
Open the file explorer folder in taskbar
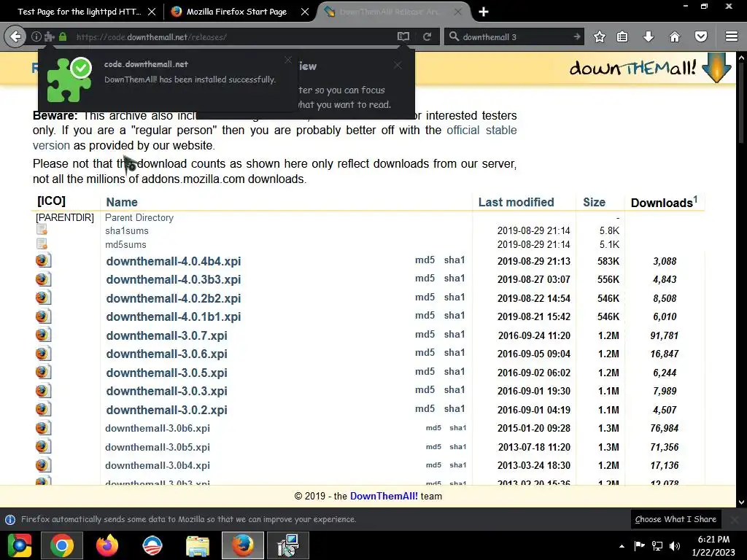pyautogui.click(x=198, y=545)
